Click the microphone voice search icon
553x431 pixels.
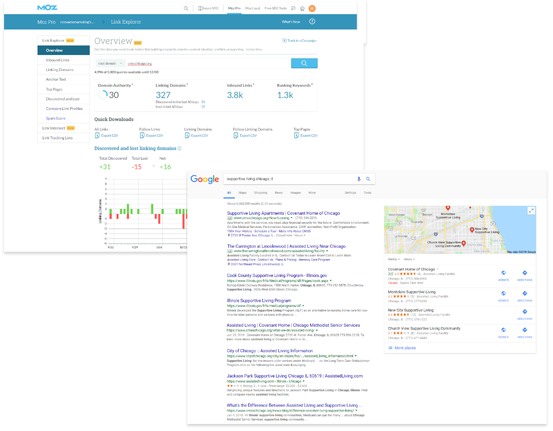point(359,179)
